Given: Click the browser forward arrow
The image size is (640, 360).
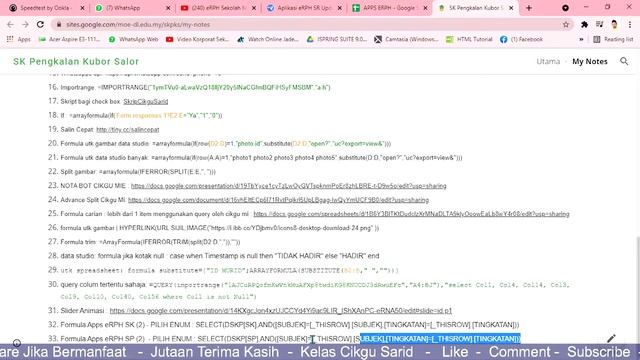Looking at the screenshot, I should pos(25,24).
